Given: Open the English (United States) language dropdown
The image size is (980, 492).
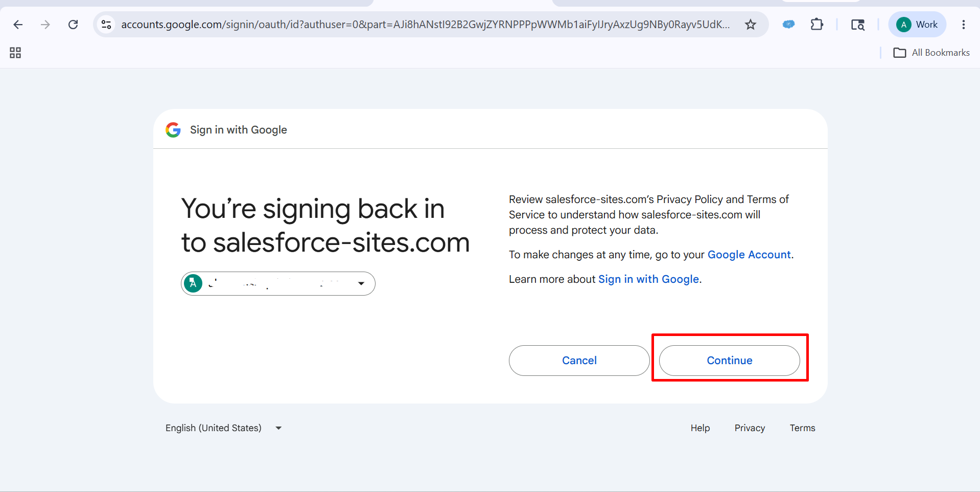Looking at the screenshot, I should pos(224,428).
